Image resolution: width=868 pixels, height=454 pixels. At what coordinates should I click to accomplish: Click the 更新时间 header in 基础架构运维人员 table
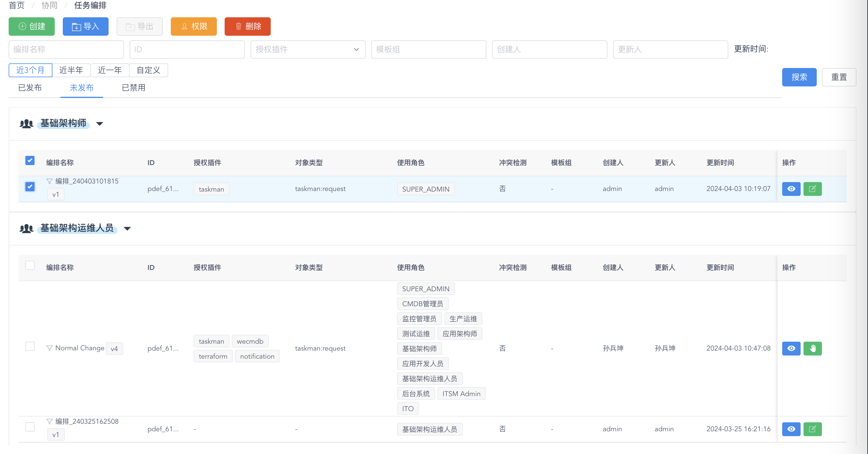[720, 268]
